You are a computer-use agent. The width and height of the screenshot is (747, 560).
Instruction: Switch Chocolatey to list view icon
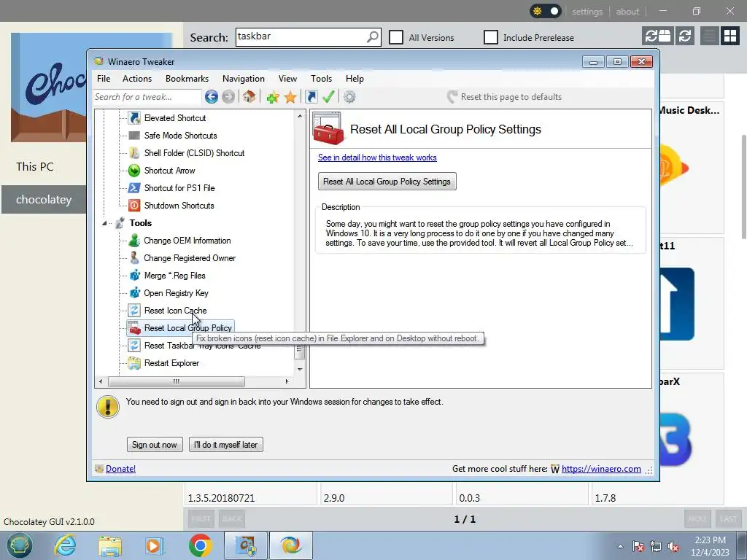[x=709, y=36]
